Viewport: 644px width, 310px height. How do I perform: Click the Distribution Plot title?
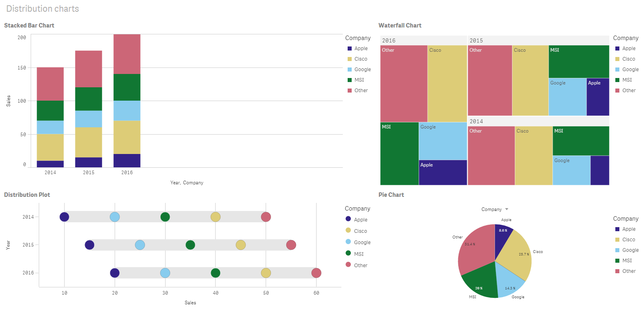point(27,195)
